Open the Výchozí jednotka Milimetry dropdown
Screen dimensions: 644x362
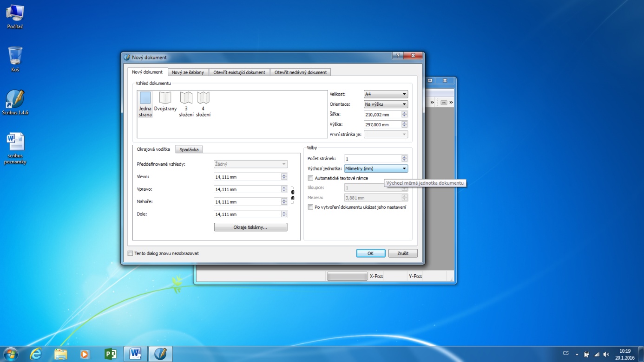click(376, 168)
